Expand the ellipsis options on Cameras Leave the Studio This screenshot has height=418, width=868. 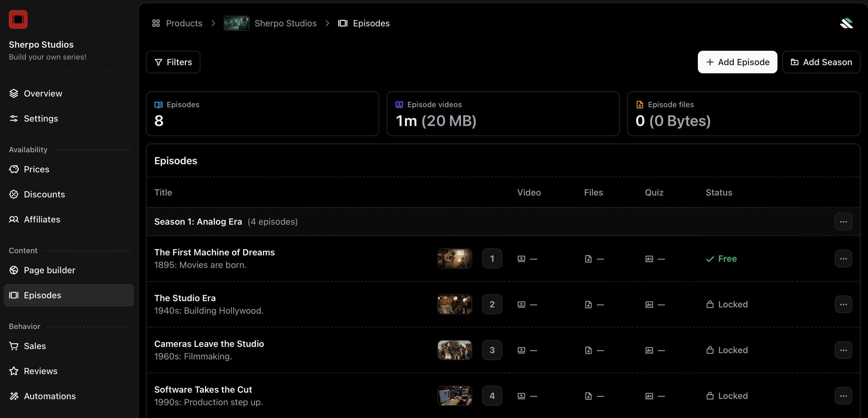point(844,350)
